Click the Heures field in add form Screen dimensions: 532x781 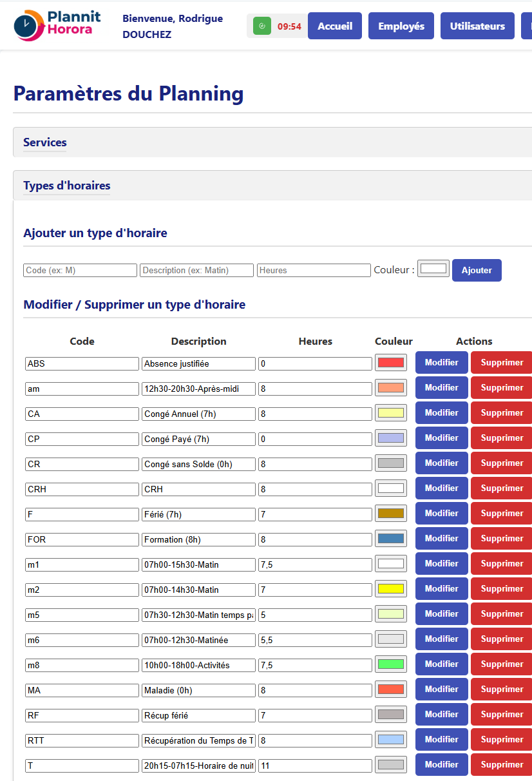click(314, 271)
